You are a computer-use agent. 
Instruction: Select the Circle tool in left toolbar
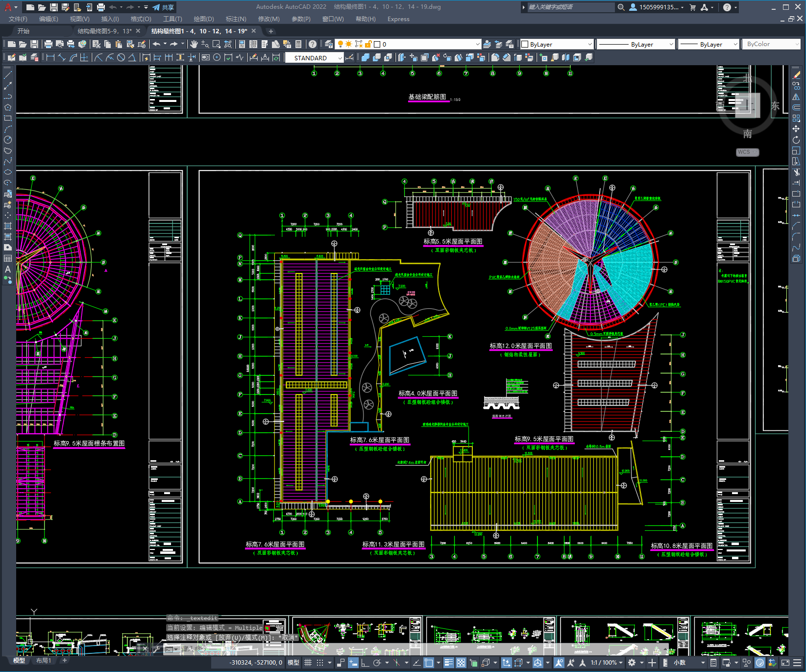[8, 140]
